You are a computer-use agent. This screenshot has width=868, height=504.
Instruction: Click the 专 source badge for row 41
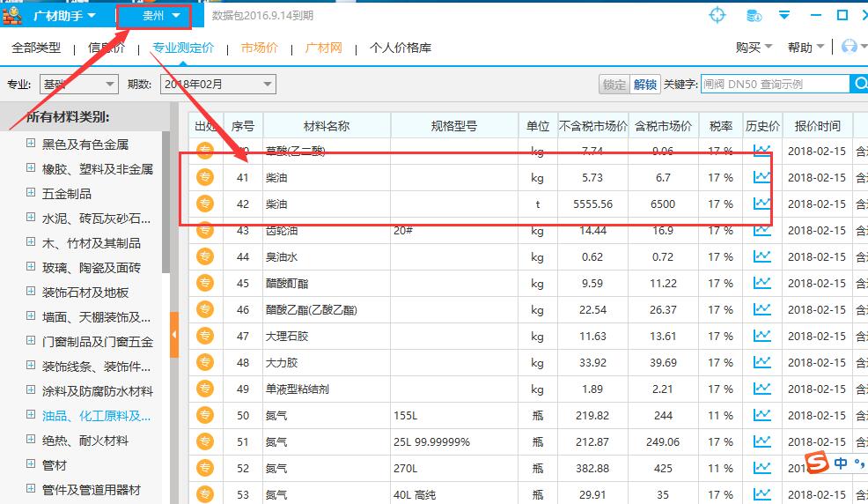[205, 177]
